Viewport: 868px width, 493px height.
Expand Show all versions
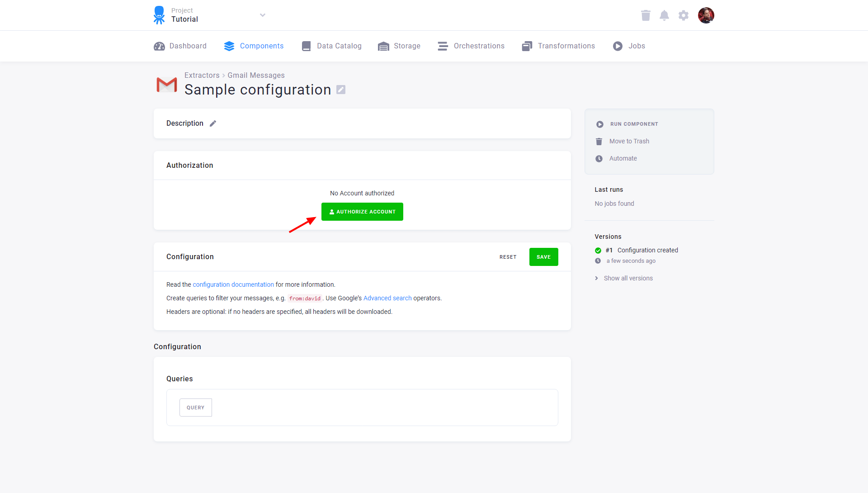628,278
